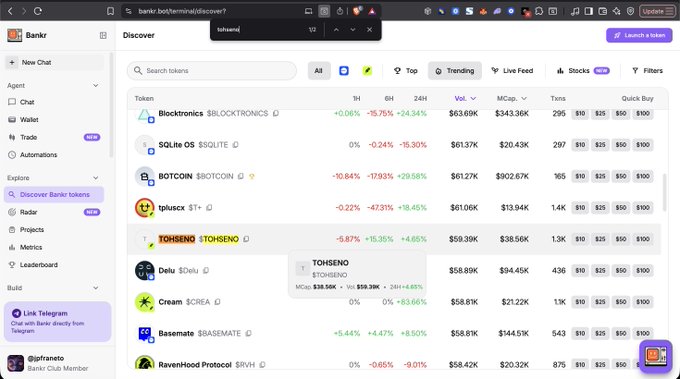Copy Basemate token address icon
680x379 pixels.
(248, 333)
